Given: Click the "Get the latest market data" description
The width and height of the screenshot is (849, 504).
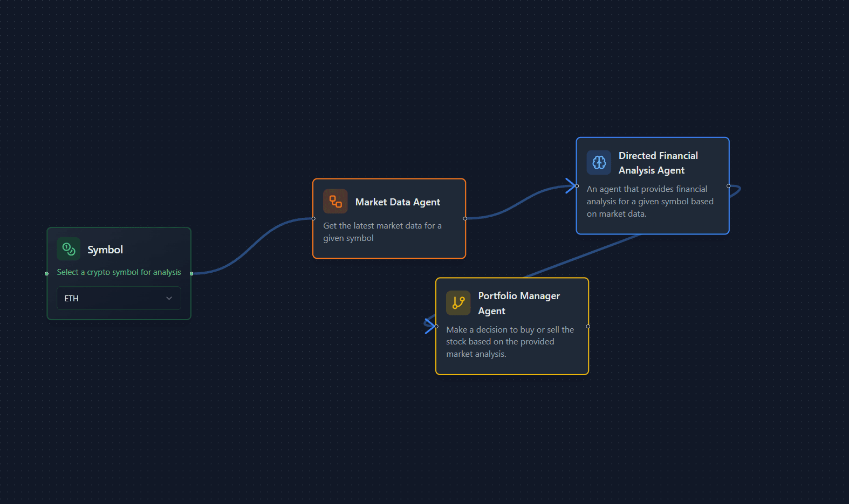Looking at the screenshot, I should 382,232.
